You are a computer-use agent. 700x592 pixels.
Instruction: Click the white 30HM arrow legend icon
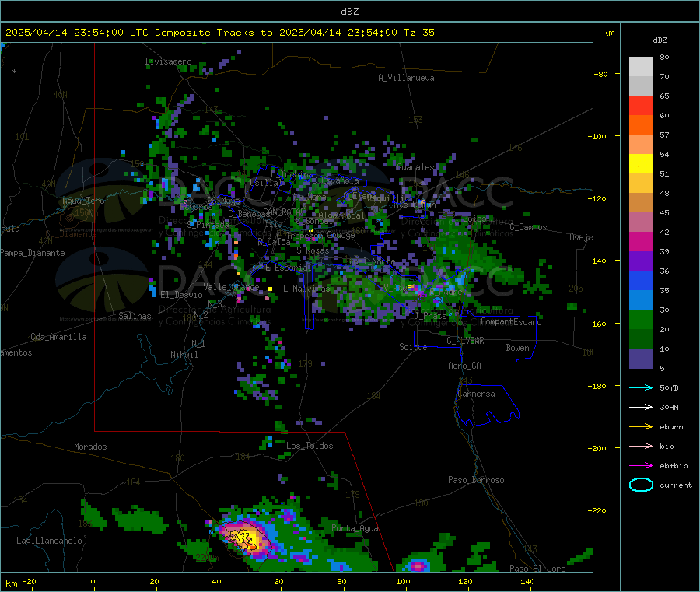(x=641, y=407)
